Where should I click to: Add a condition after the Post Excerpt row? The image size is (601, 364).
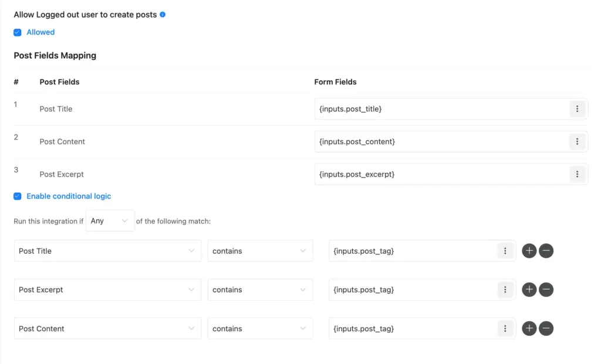coord(529,290)
